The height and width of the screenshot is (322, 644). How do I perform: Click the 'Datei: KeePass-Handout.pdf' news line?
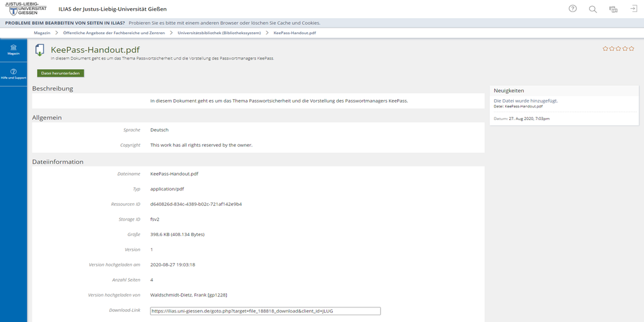click(x=518, y=107)
